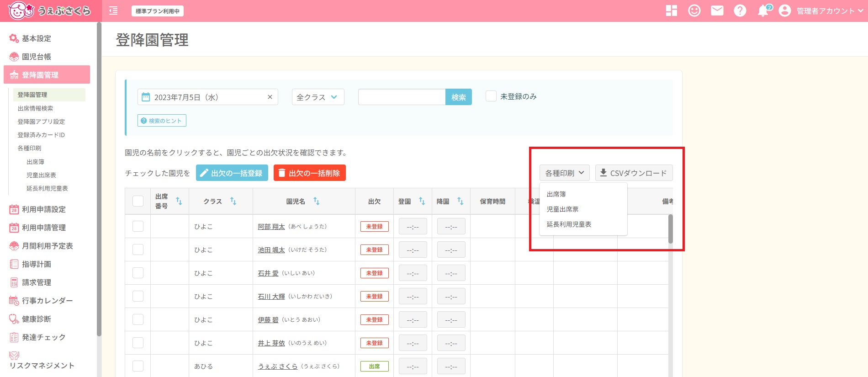Open 利用申請管理 in the sidebar
Screen dimensions: 868x377
(x=44, y=228)
